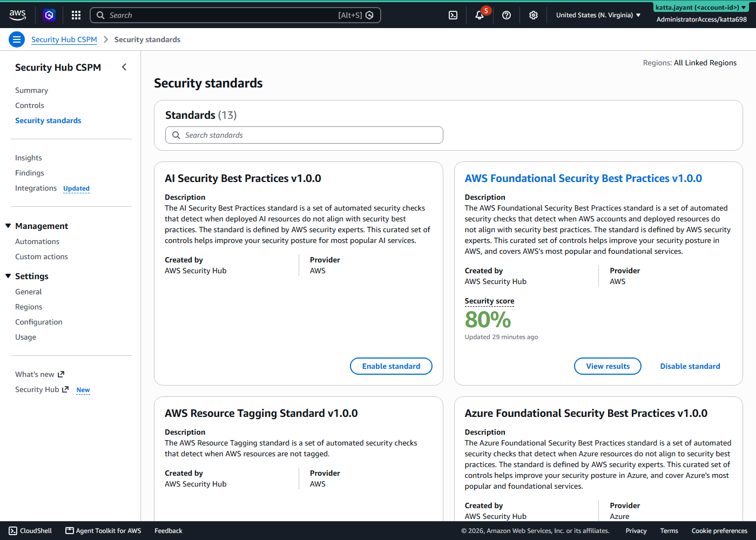The image size is (756, 540).
Task: Click the magnifier icon in Search standards
Action: [176, 135]
